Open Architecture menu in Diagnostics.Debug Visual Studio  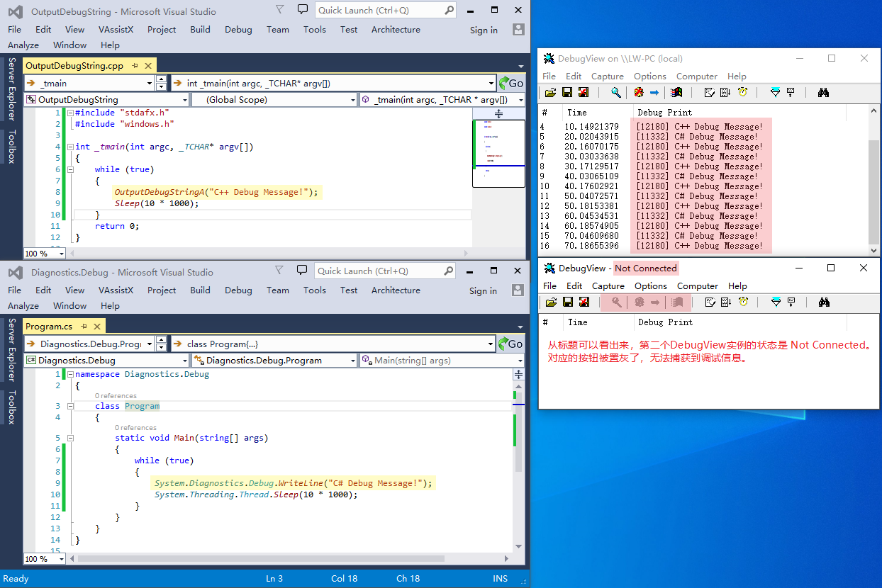(396, 290)
